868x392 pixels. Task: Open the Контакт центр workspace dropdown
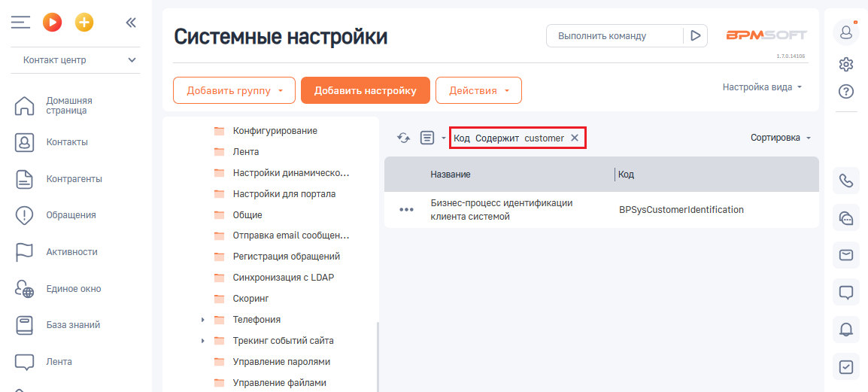(x=76, y=59)
